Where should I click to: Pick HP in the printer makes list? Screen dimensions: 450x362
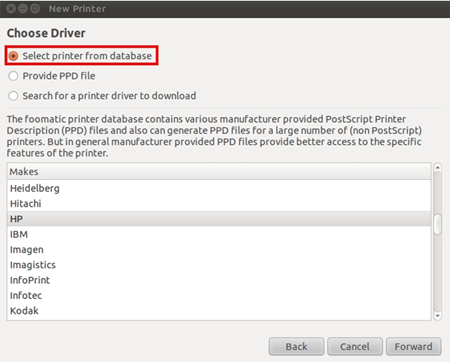click(219, 219)
